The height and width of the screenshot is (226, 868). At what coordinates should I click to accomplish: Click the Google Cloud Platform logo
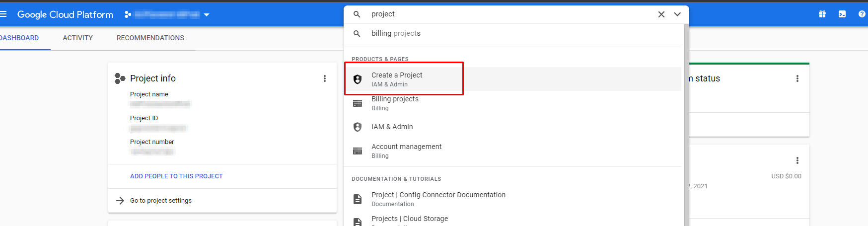point(65,14)
